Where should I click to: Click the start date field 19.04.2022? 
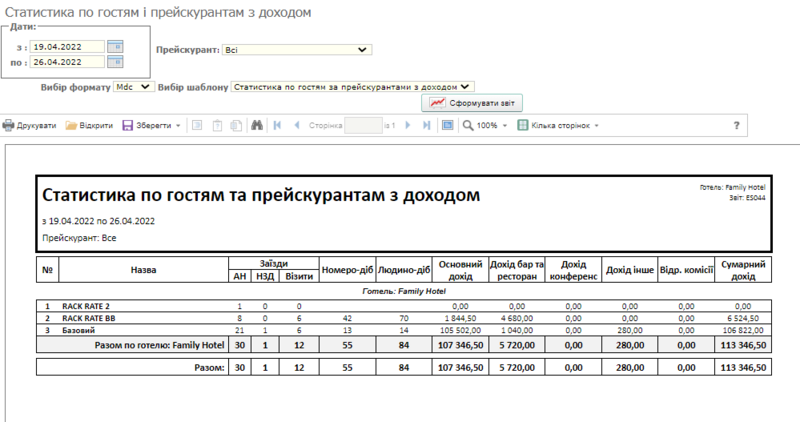(x=68, y=46)
